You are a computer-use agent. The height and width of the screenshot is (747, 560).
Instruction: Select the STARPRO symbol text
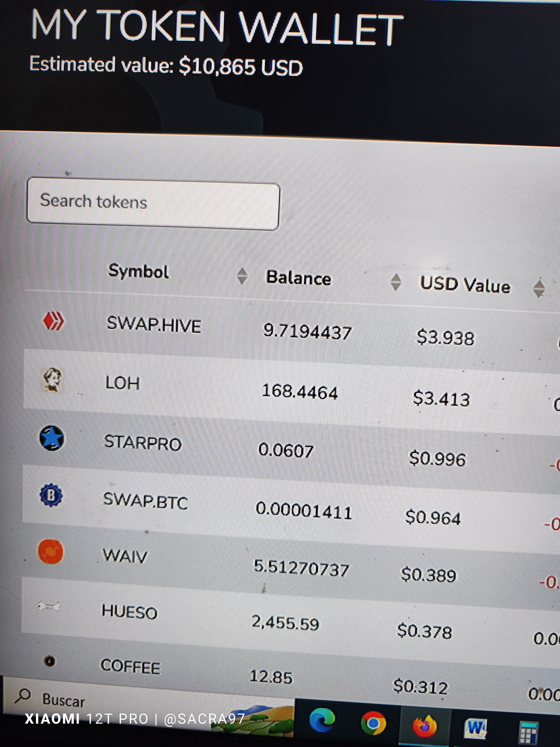tap(143, 443)
